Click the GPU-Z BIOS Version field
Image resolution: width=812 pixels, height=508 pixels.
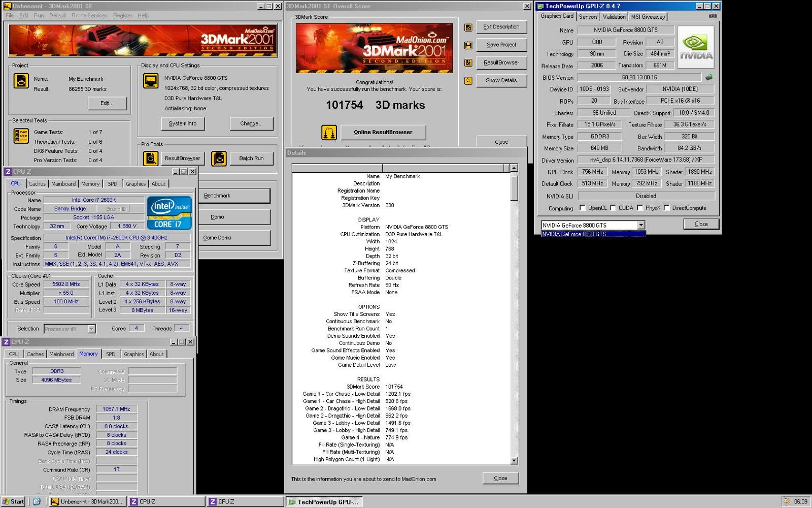point(639,77)
